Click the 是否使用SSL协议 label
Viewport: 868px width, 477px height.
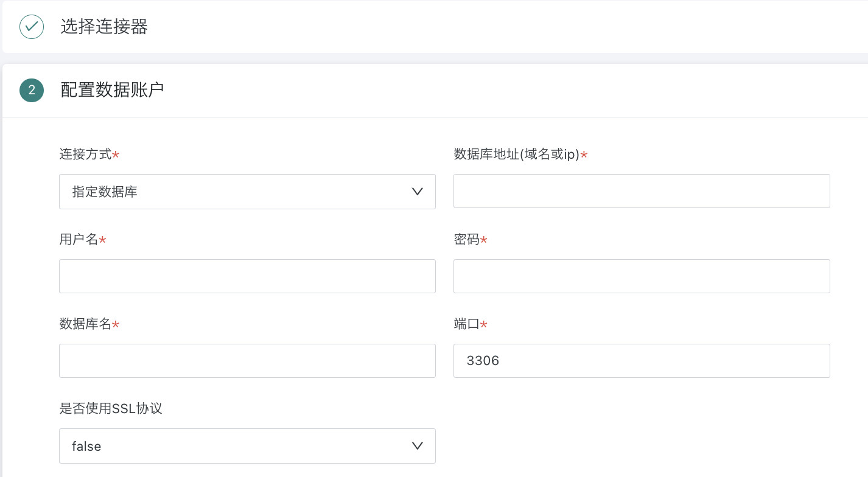coord(111,408)
